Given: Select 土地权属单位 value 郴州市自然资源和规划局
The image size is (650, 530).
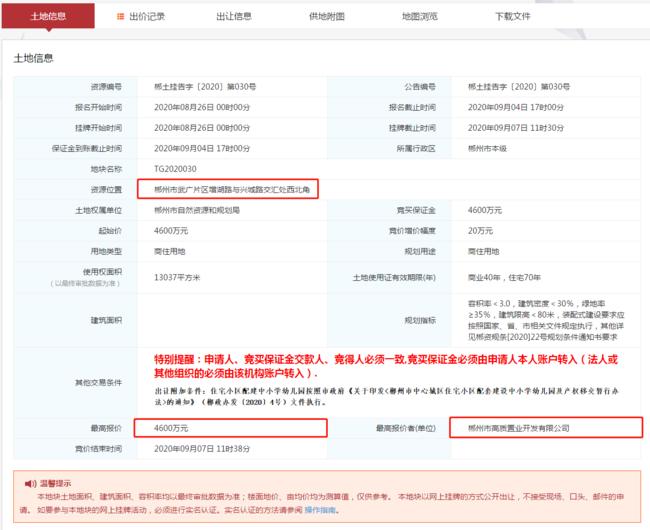Looking at the screenshot, I should click(x=196, y=211).
